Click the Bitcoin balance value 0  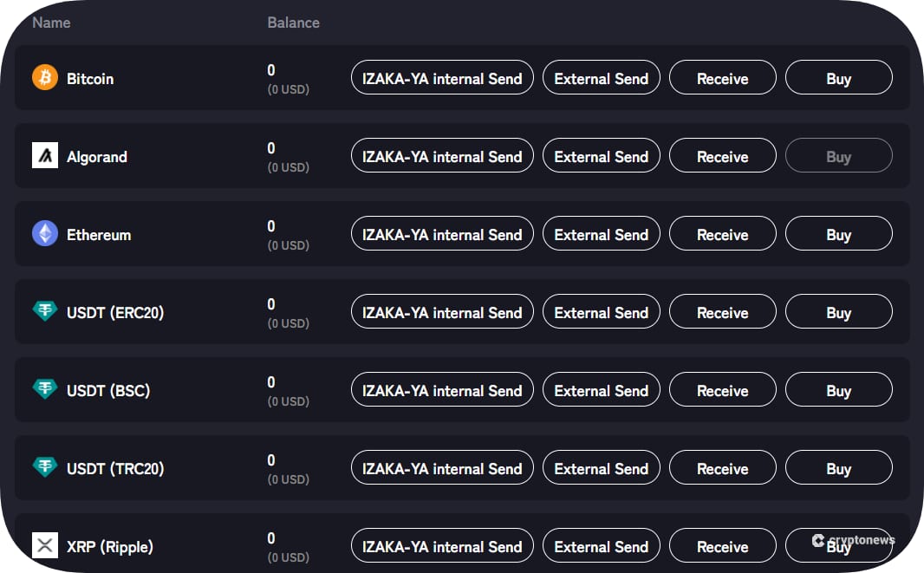(271, 70)
